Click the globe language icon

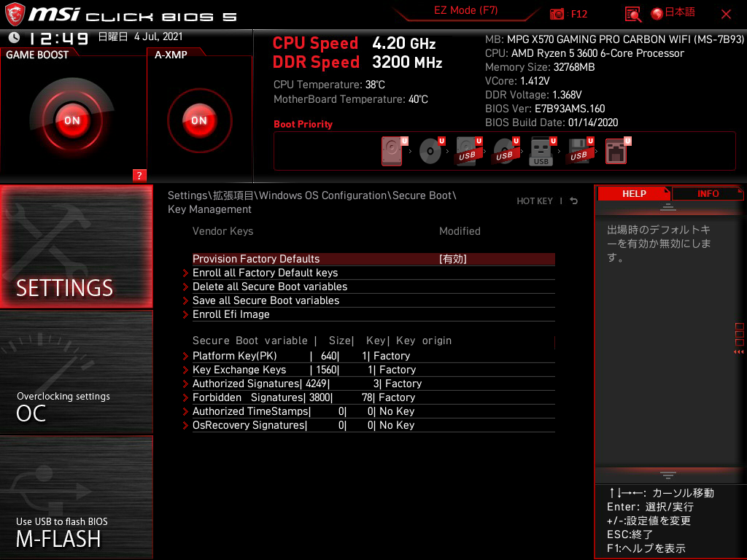tap(657, 14)
